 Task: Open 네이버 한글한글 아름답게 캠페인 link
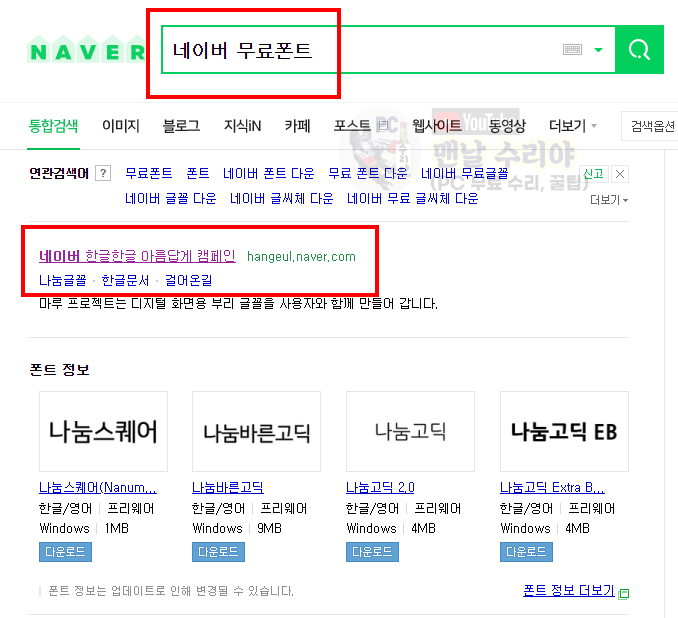tap(137, 256)
